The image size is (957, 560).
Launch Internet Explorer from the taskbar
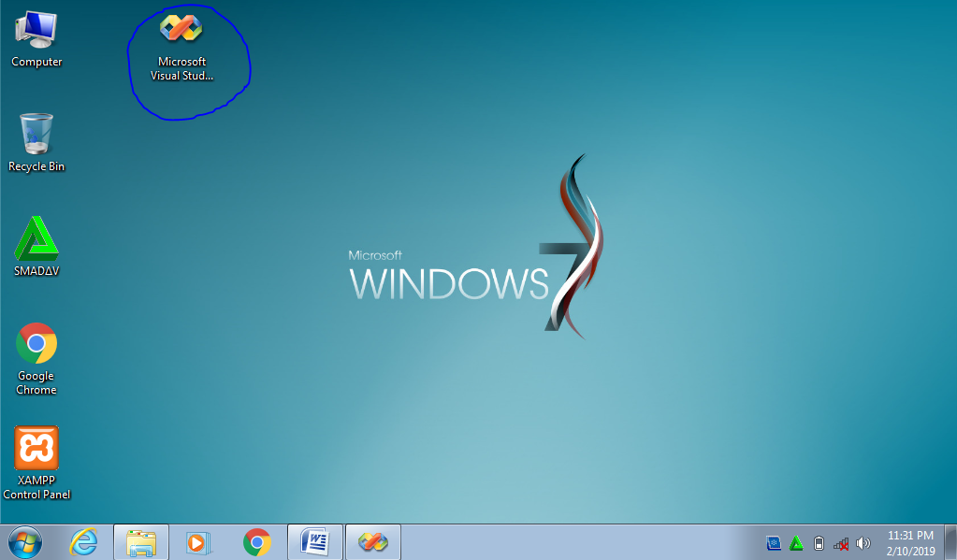click(x=83, y=542)
